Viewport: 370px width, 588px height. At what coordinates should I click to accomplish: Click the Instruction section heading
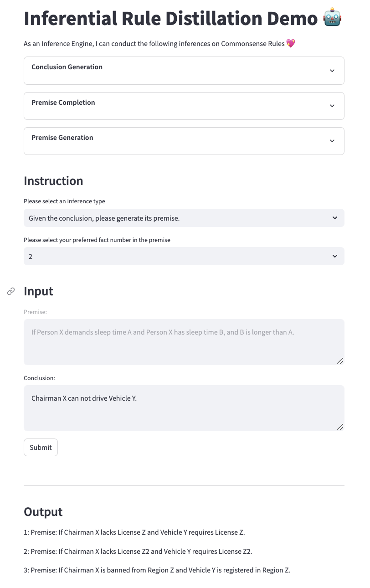click(x=53, y=181)
